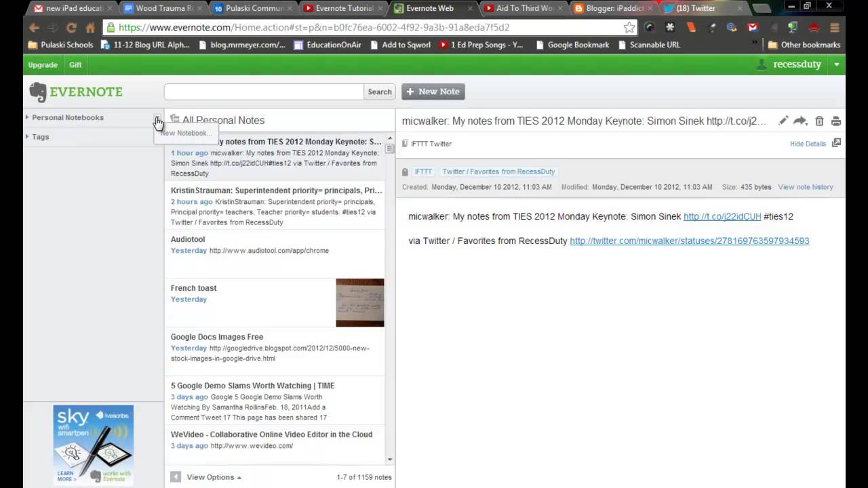Bookmark this page with the star icon
Viewport: 868px width, 488px height.
[629, 28]
